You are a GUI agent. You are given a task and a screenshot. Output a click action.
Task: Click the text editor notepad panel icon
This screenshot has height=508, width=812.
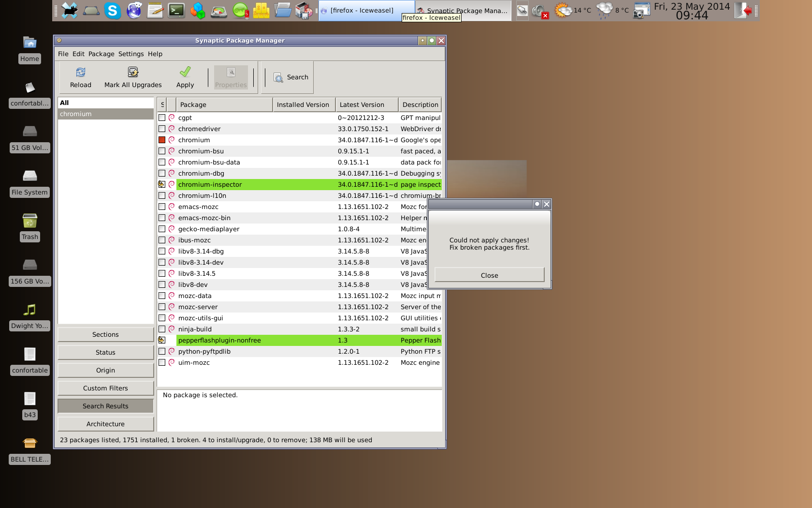[155, 10]
